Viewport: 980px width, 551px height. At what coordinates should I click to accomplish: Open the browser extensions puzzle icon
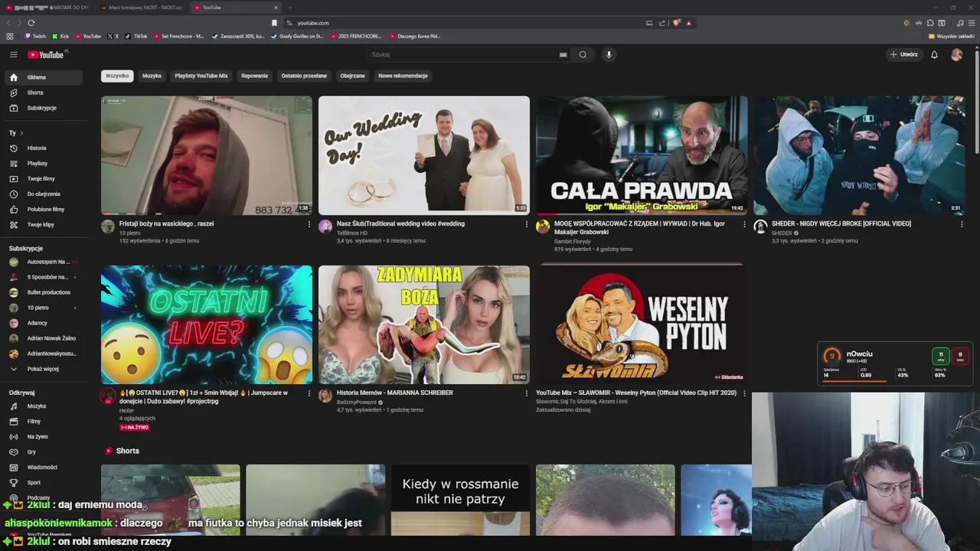pos(930,23)
